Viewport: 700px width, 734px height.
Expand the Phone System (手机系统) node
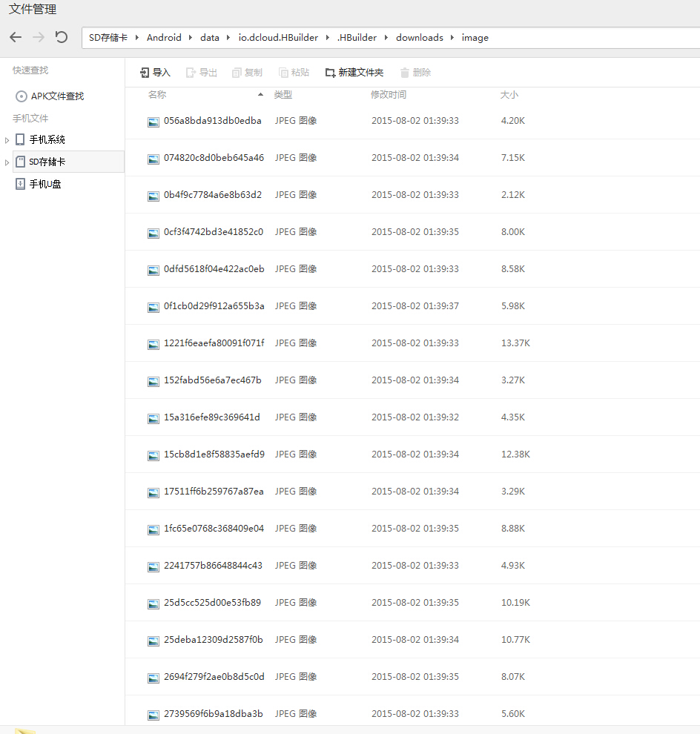(7, 140)
